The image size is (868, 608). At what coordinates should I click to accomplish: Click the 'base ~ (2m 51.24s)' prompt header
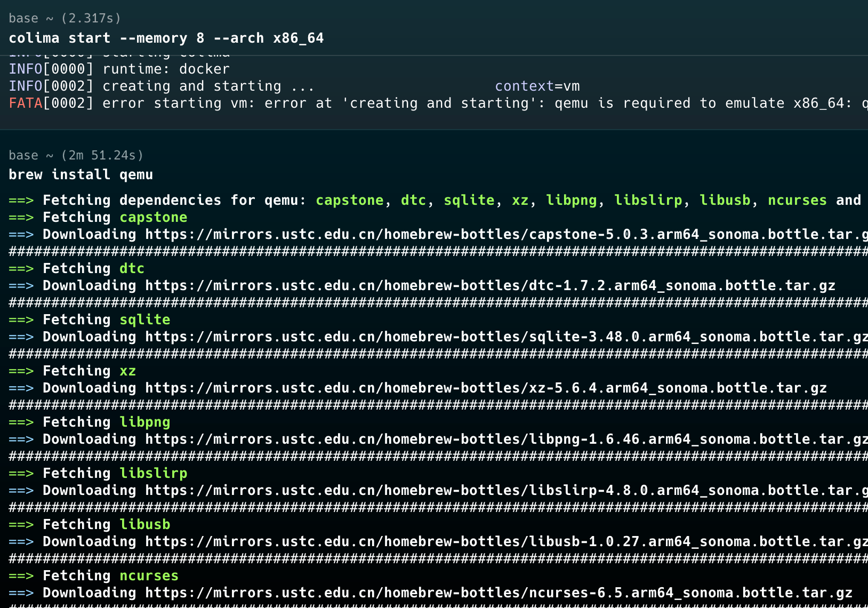pos(76,155)
